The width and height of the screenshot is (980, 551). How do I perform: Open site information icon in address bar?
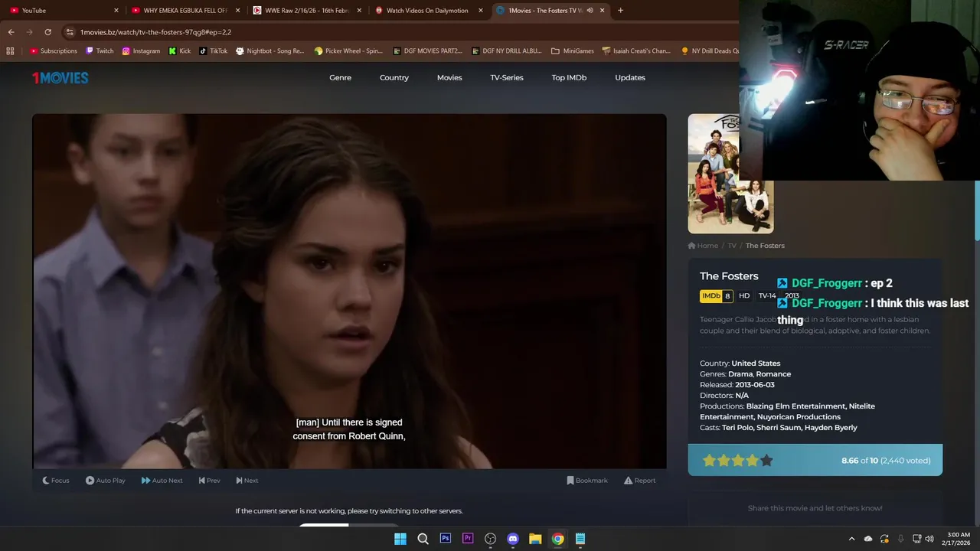pyautogui.click(x=70, y=32)
